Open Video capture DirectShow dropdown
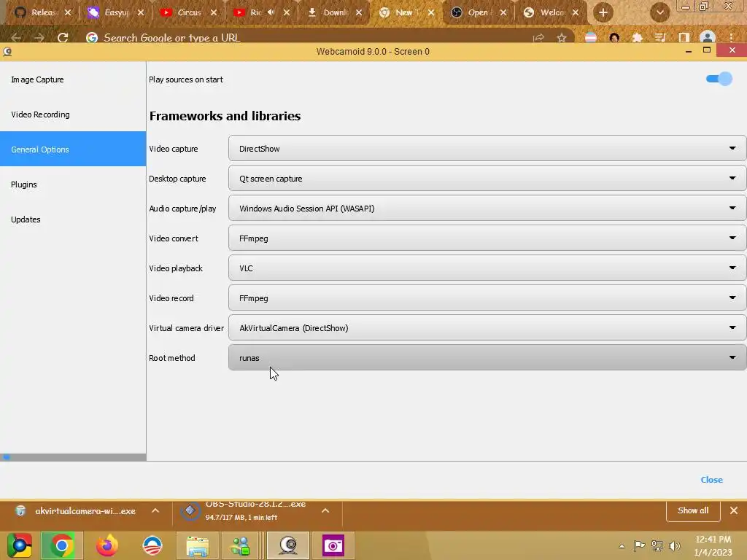The height and width of the screenshot is (560, 747). coord(487,149)
